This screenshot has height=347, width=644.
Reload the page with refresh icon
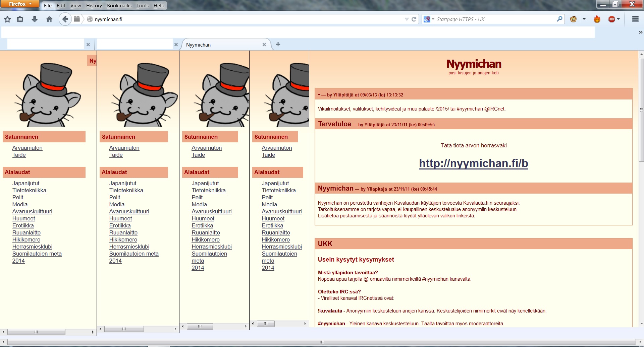[x=414, y=19]
